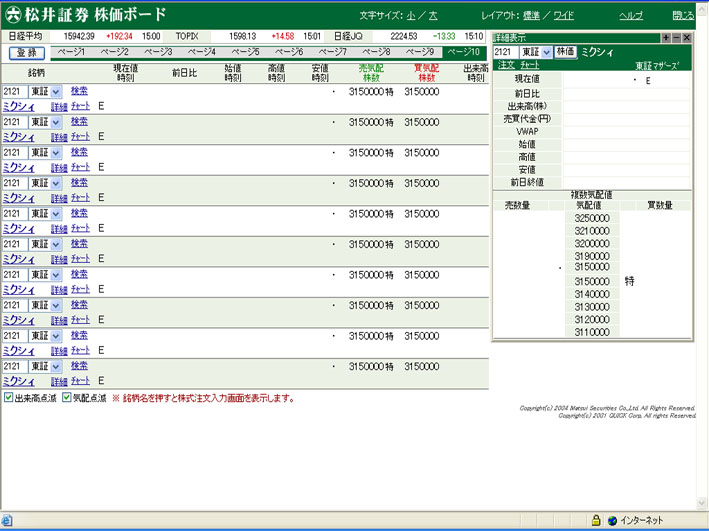This screenshot has height=531, width=709.
Task: Expand the detail panel with plus icon
Action: (x=666, y=38)
